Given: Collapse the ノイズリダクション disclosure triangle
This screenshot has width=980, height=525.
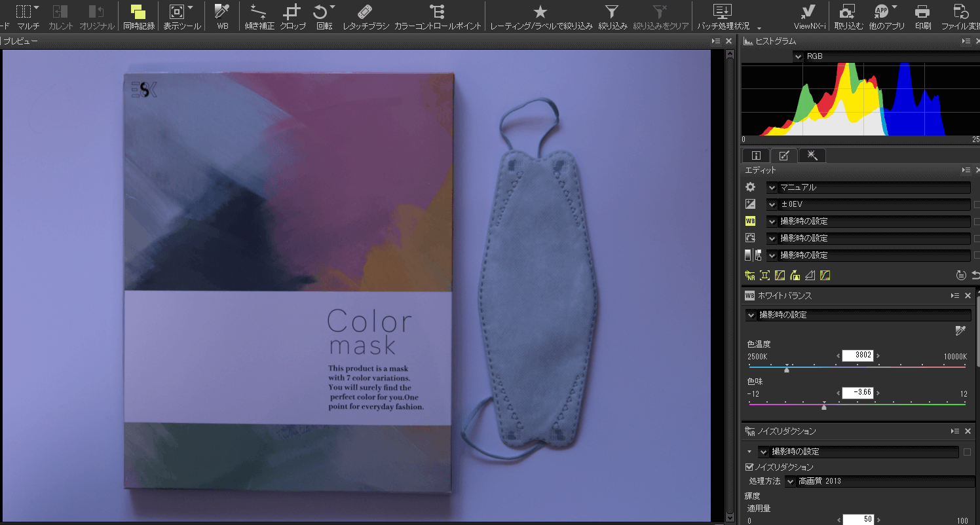Looking at the screenshot, I should click(749, 452).
